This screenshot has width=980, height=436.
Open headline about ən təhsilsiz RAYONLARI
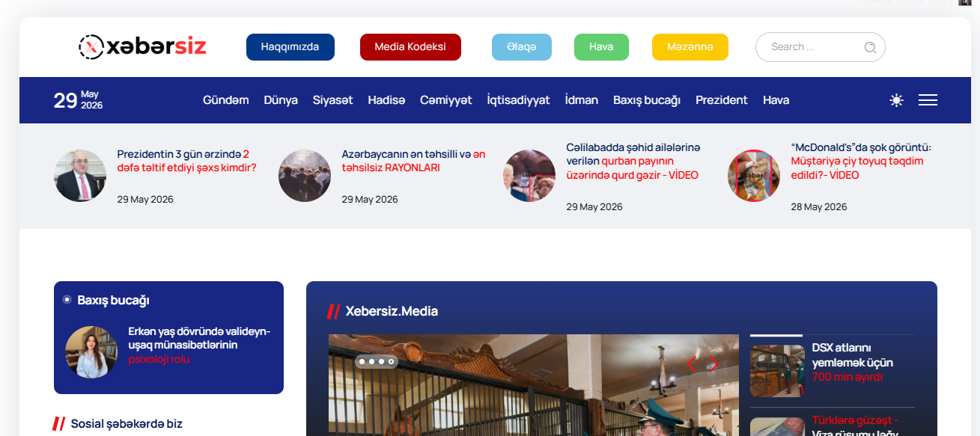point(413,161)
